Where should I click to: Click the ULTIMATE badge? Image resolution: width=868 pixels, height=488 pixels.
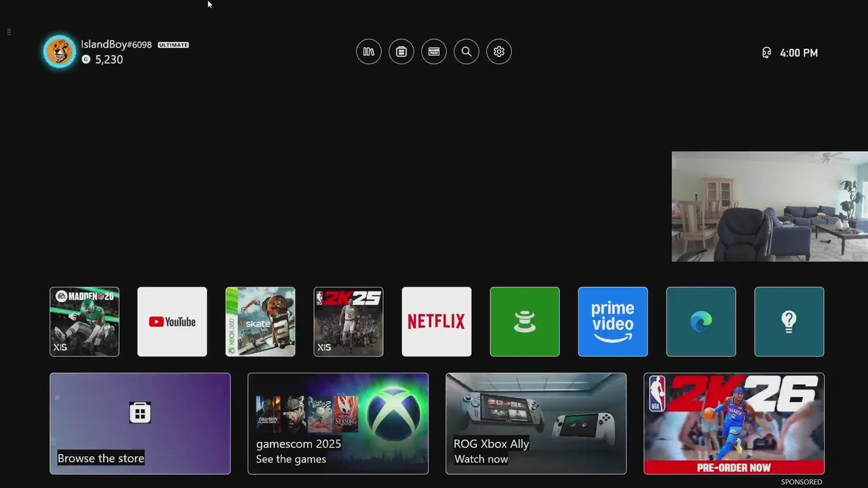(174, 45)
